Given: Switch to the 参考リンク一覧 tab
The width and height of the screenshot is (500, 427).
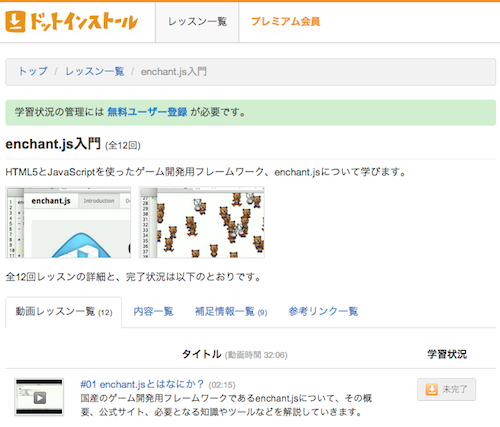Looking at the screenshot, I should click(x=323, y=312).
